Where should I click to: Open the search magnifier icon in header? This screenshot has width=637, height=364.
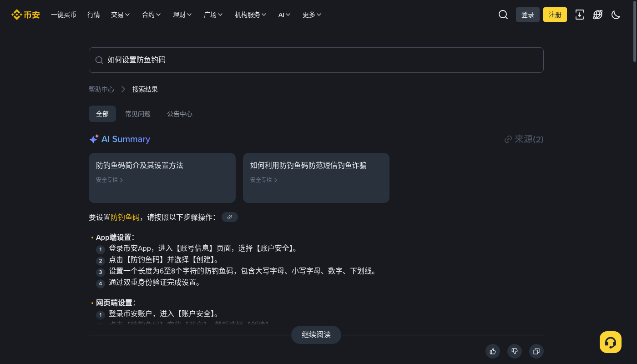point(503,15)
